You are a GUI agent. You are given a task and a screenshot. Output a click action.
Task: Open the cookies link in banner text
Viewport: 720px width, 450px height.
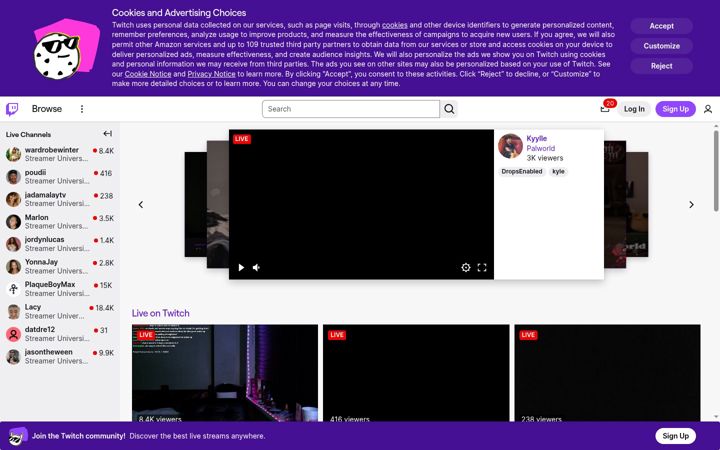click(394, 25)
